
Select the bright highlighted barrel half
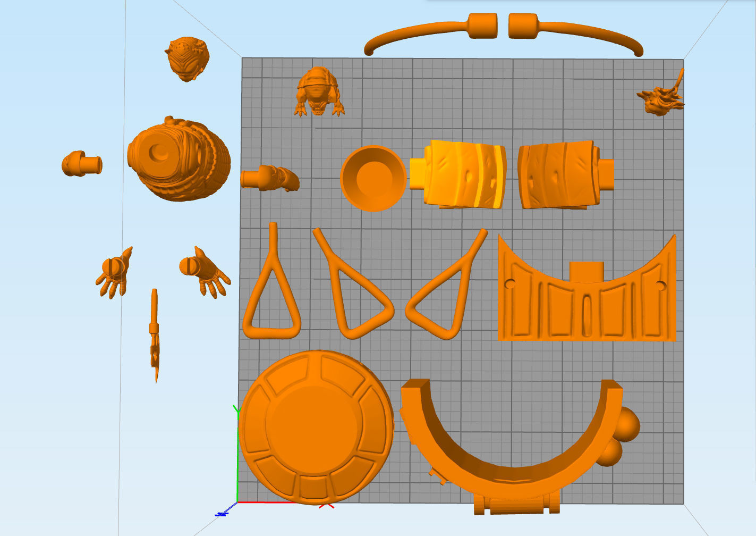coord(458,174)
